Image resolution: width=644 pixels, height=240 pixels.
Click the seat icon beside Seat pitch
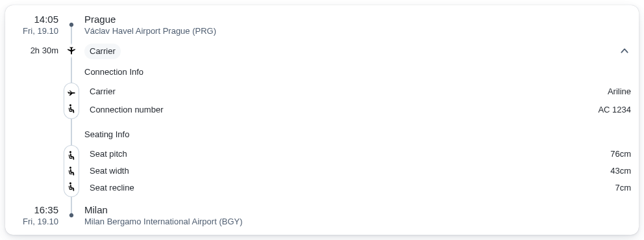point(71,155)
